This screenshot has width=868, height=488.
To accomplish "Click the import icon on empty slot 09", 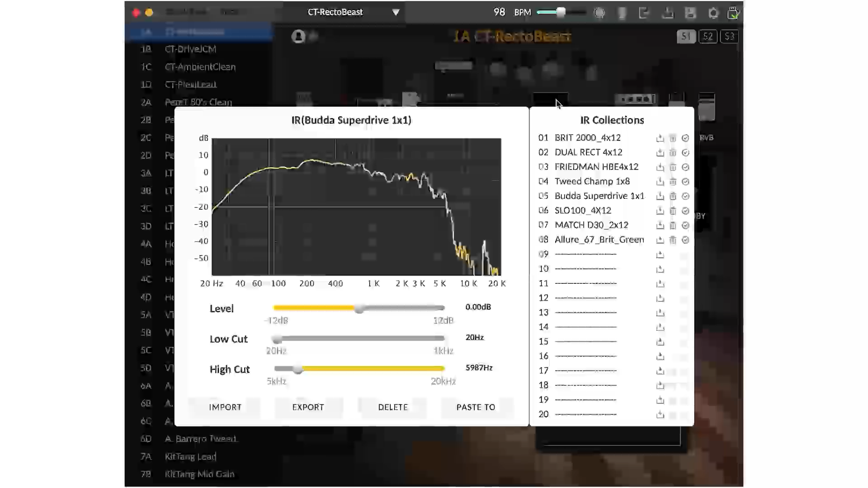I will pyautogui.click(x=660, y=255).
